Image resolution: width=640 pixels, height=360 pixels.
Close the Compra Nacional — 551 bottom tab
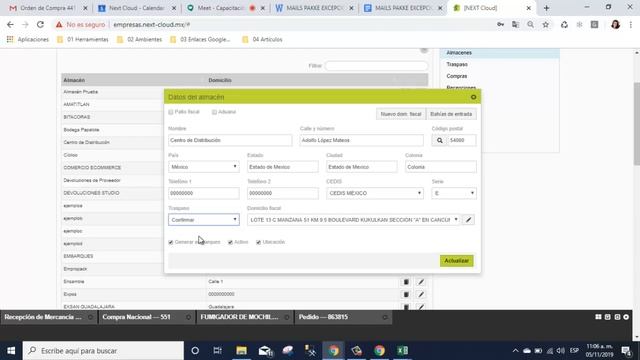188,317
